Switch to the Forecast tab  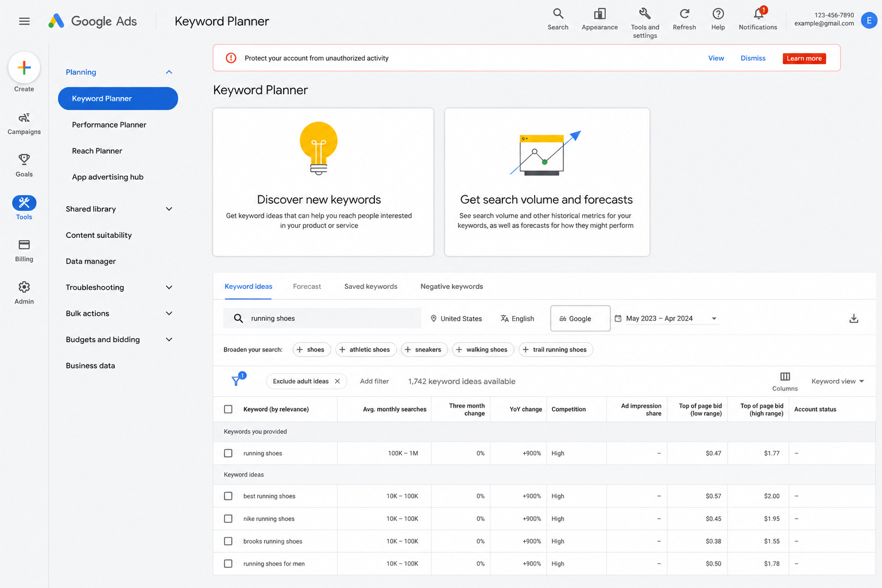click(x=307, y=287)
